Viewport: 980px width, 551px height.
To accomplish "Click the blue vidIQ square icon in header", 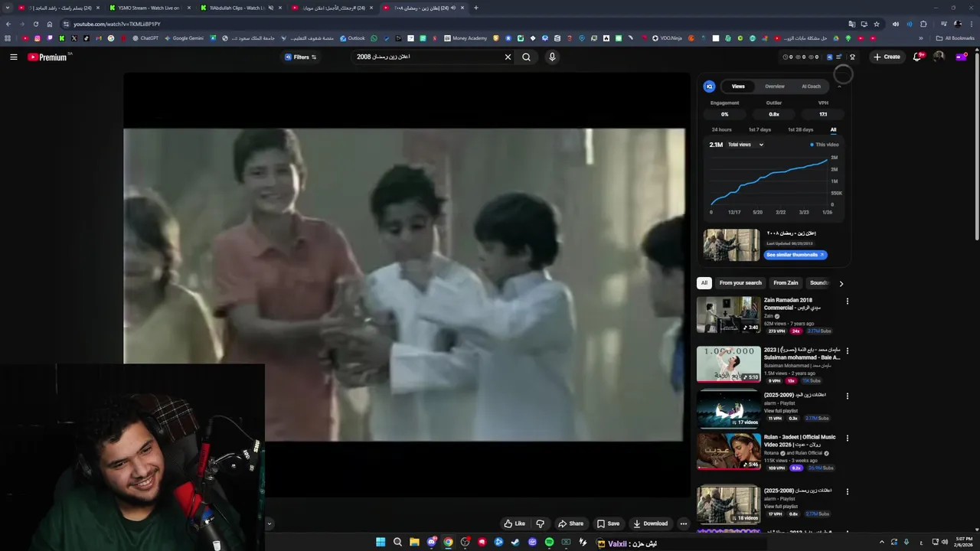I will point(829,57).
